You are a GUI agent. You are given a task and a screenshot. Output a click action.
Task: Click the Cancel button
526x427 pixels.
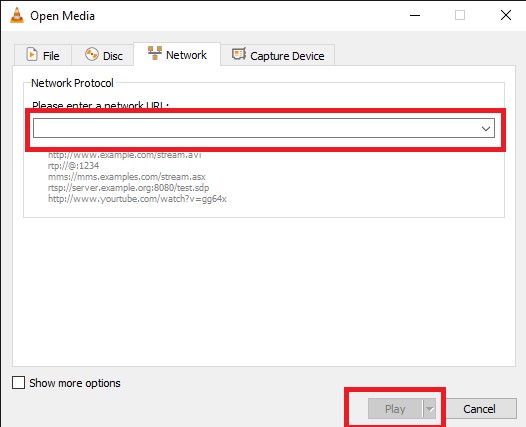[479, 409]
